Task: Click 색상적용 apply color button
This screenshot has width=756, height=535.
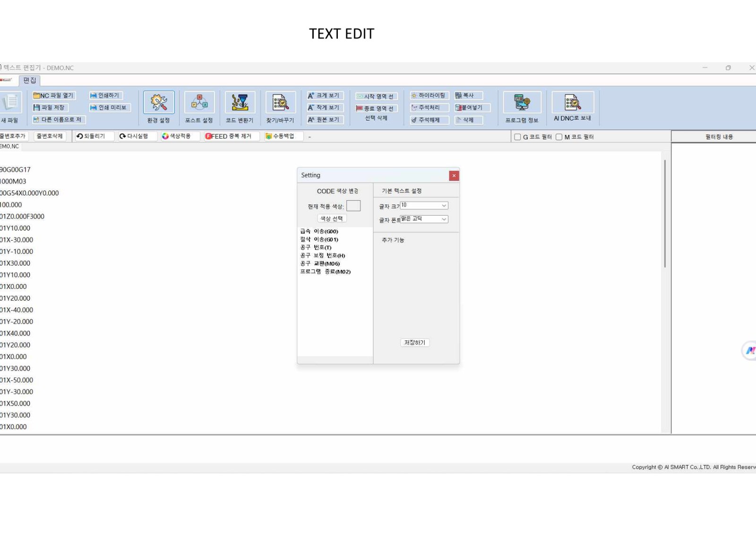Action: coord(180,136)
